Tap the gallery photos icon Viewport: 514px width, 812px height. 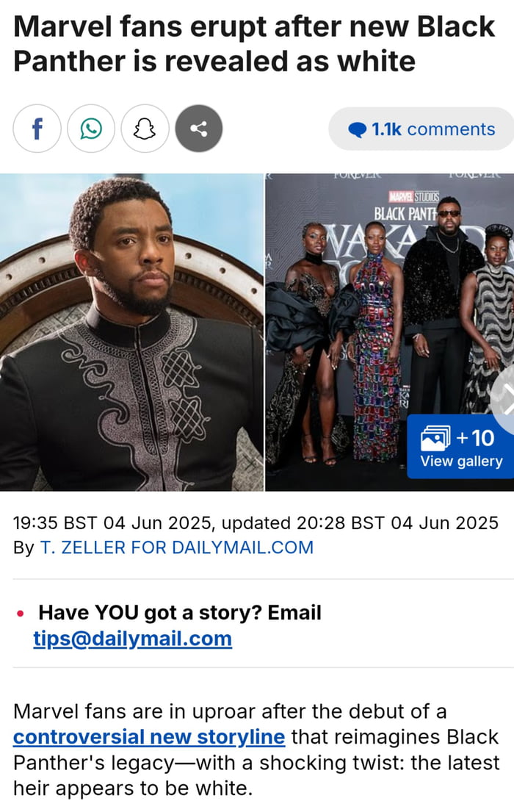pyautogui.click(x=435, y=438)
